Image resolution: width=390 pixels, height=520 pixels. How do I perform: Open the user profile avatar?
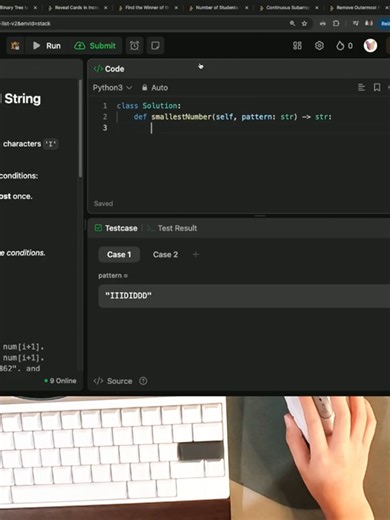[370, 46]
